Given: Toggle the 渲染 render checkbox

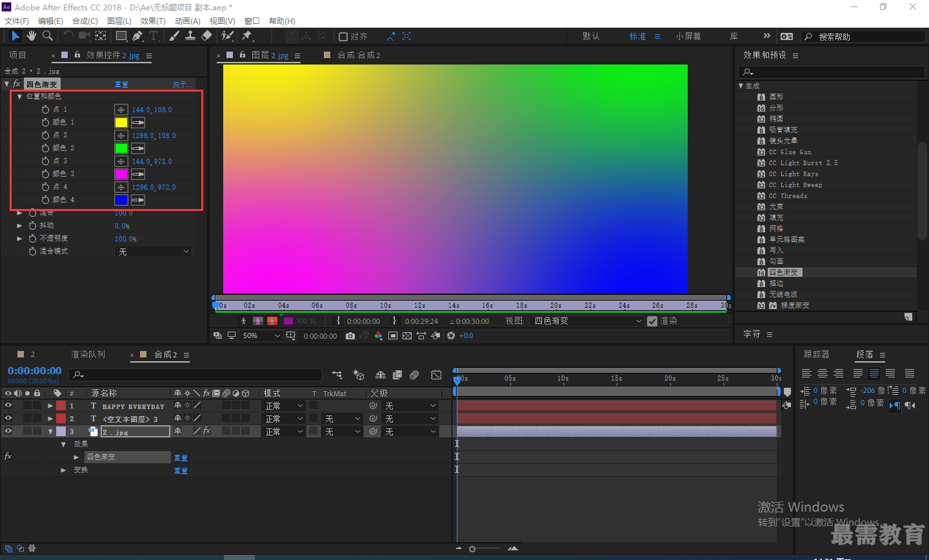Looking at the screenshot, I should pos(652,321).
